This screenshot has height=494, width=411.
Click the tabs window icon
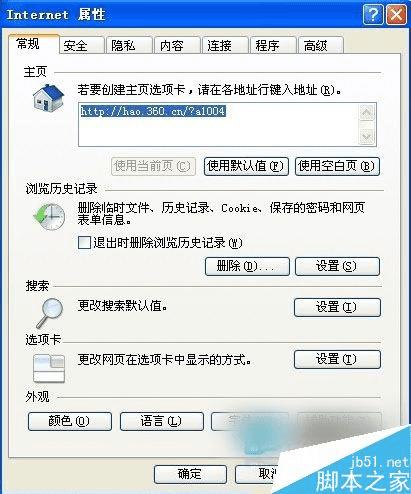(x=49, y=368)
